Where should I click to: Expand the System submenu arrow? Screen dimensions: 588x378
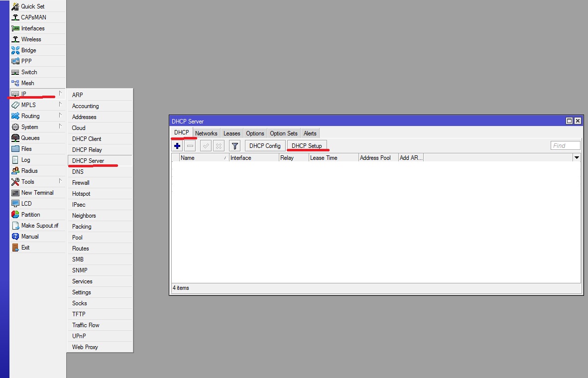coord(60,126)
